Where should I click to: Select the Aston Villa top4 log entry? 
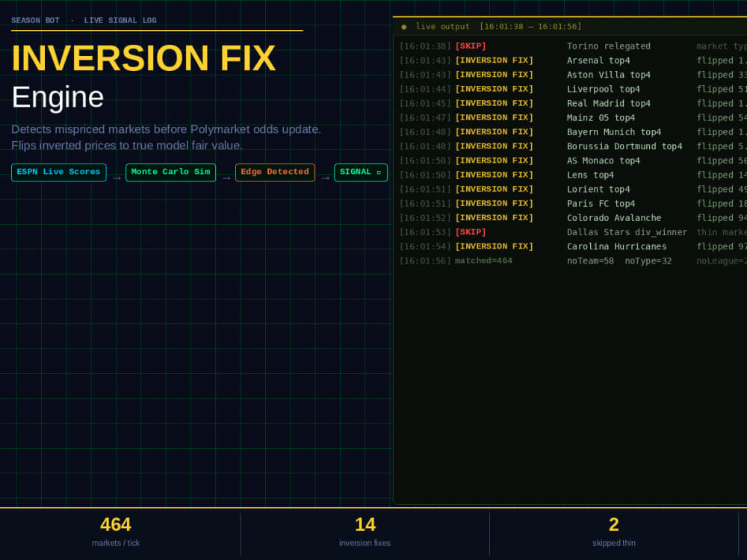pos(573,75)
